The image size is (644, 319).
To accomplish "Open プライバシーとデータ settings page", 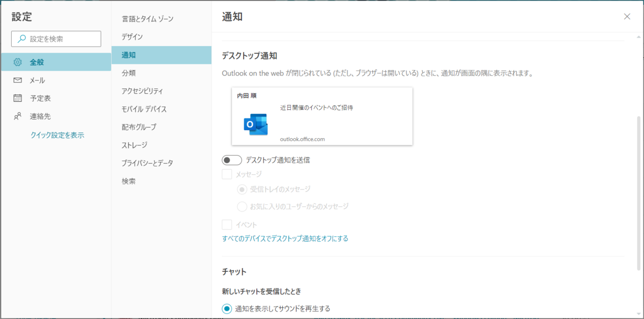I will (162, 163).
